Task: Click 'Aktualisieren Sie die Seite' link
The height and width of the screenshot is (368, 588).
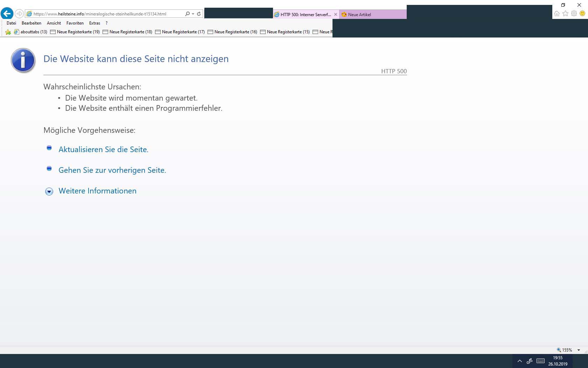Action: pyautogui.click(x=103, y=150)
